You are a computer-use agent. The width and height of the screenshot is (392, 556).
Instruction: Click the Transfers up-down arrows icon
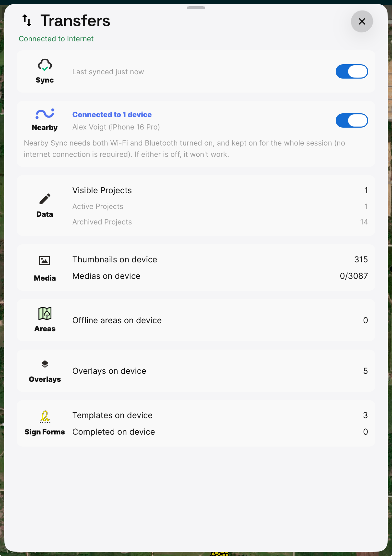pyautogui.click(x=27, y=21)
